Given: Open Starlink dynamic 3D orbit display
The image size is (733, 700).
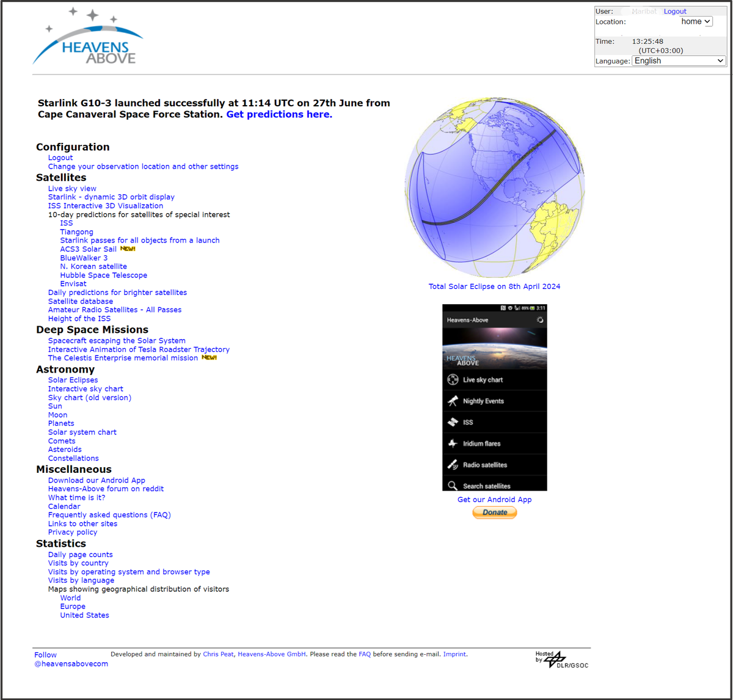Looking at the screenshot, I should point(111,197).
